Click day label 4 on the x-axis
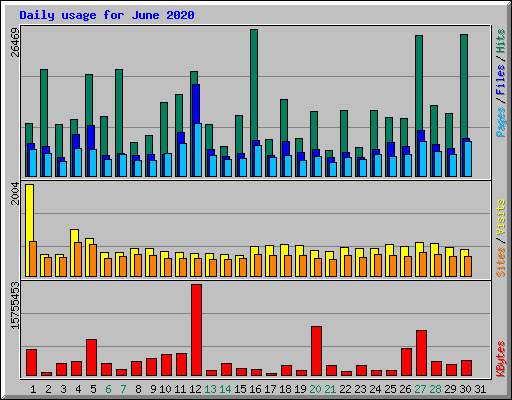Screen dimensions: 512x400 (78, 389)
